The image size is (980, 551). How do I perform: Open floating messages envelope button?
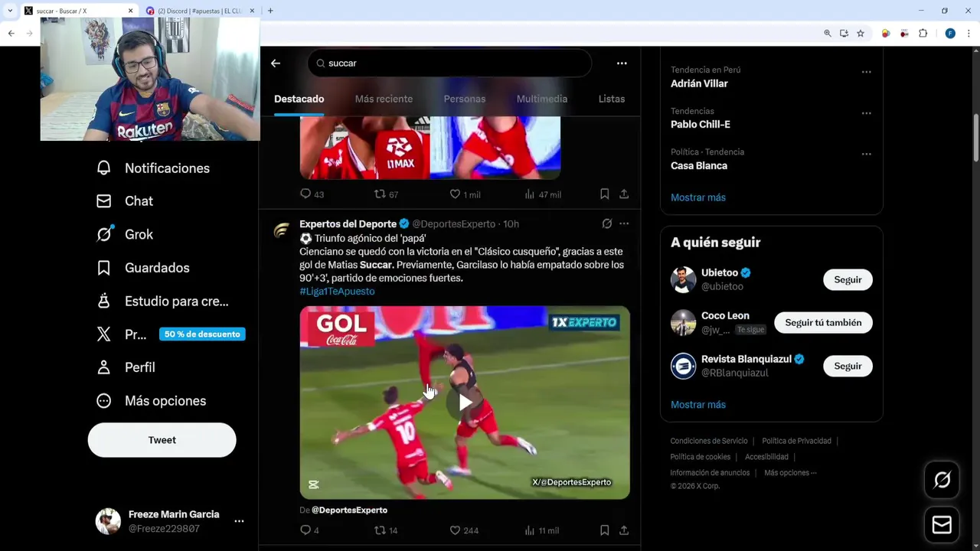point(942,525)
